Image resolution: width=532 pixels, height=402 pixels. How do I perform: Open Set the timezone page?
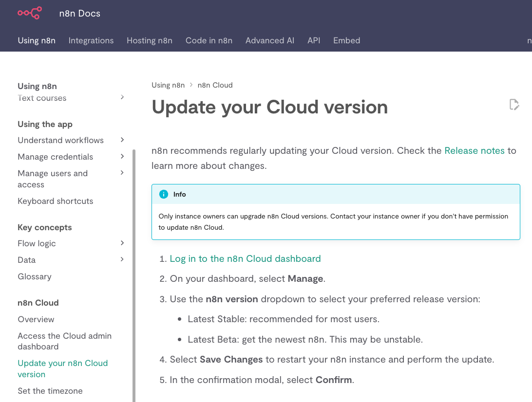50,391
